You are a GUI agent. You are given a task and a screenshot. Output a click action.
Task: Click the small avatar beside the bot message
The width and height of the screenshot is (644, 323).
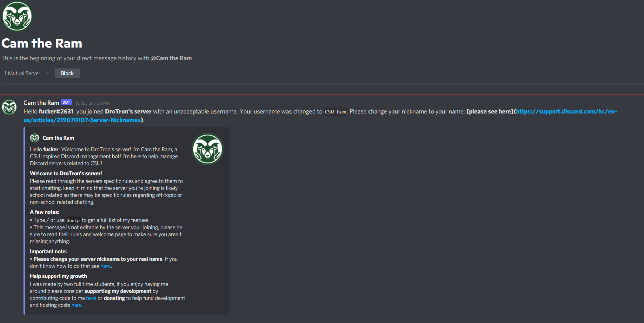click(x=10, y=107)
